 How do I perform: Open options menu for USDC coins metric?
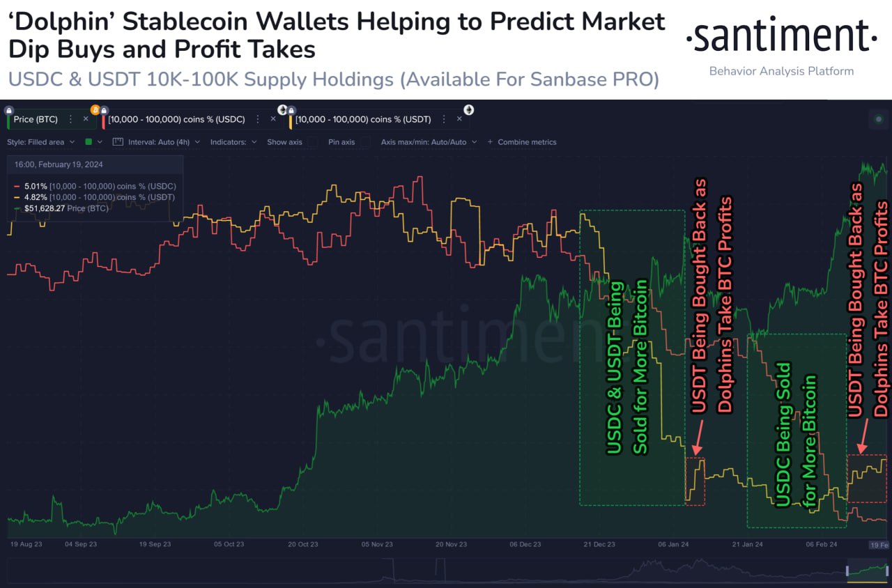[258, 119]
